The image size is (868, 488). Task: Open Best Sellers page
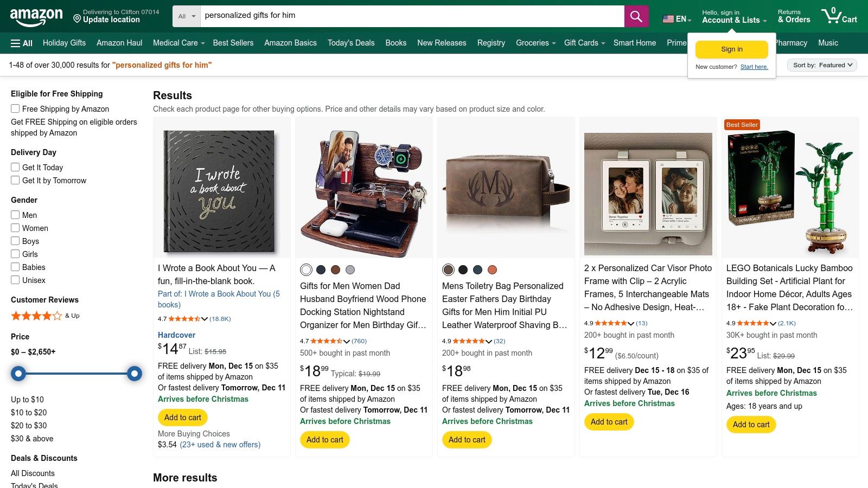pos(233,43)
